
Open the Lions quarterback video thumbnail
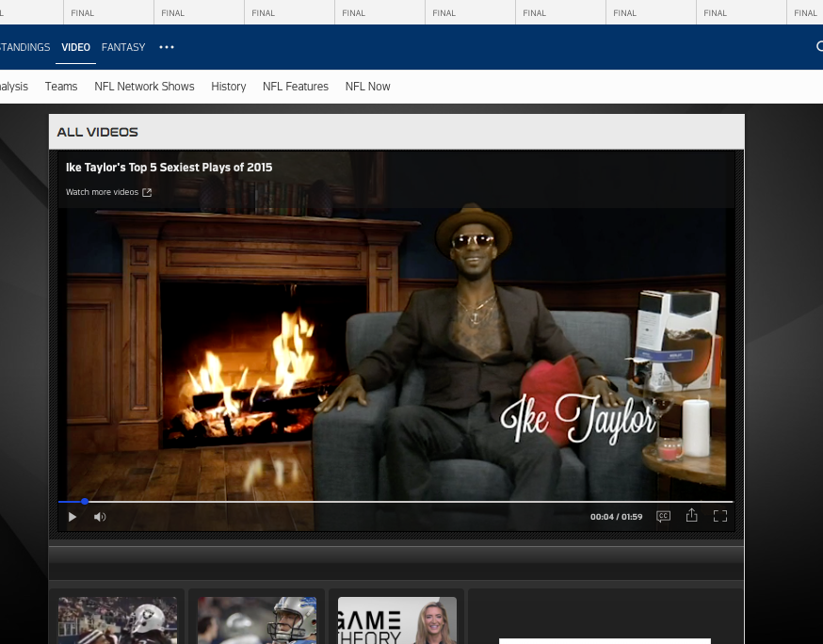pyautogui.click(x=257, y=620)
